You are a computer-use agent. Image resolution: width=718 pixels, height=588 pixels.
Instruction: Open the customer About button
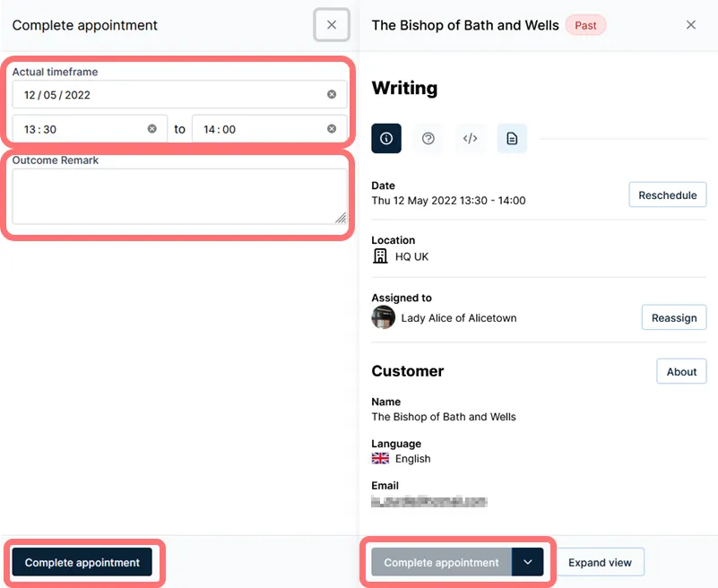pyautogui.click(x=681, y=371)
